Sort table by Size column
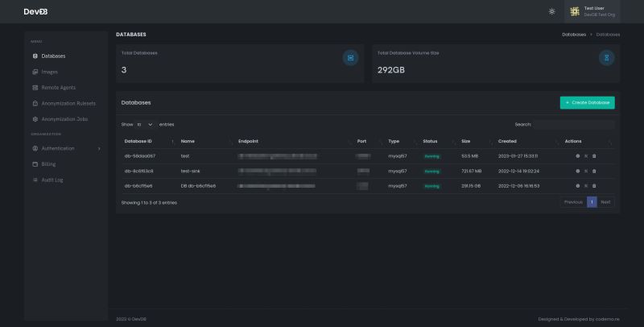This screenshot has height=327, width=644. 477,141
